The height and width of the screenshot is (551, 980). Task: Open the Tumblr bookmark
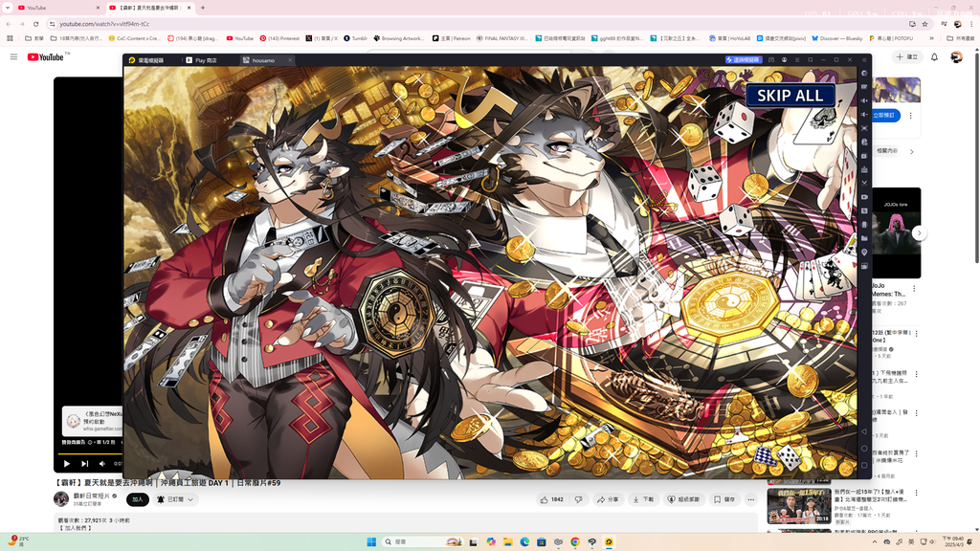click(356, 38)
